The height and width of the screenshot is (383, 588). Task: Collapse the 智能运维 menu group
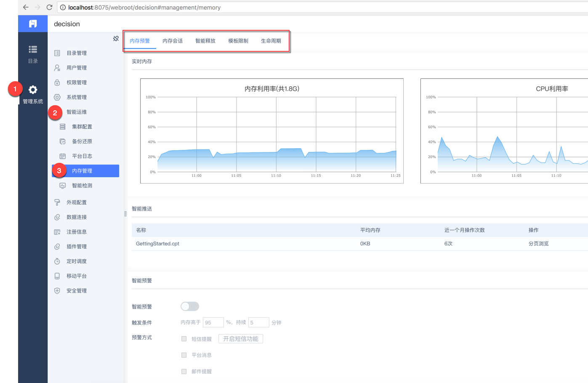pyautogui.click(x=77, y=112)
